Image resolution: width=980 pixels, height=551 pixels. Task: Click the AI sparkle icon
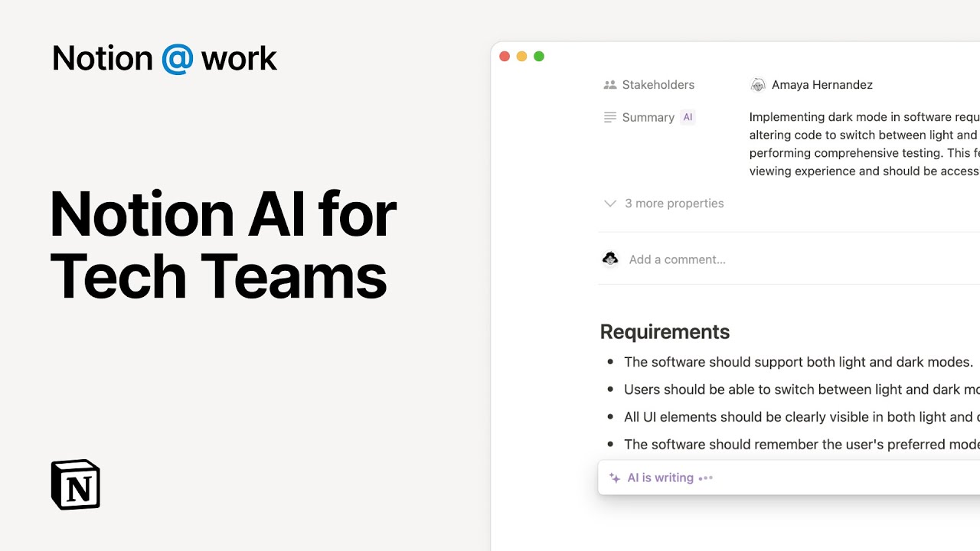(x=614, y=478)
